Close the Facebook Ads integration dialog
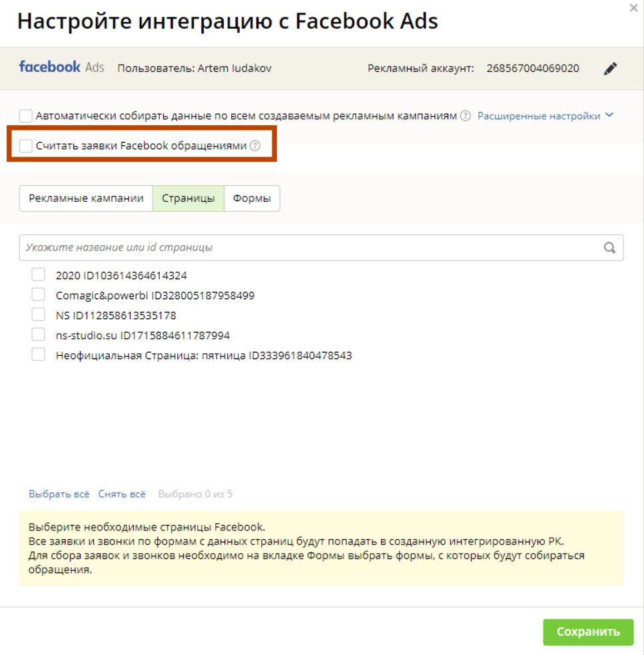Viewport: 644px width, 655px height. [633, 8]
